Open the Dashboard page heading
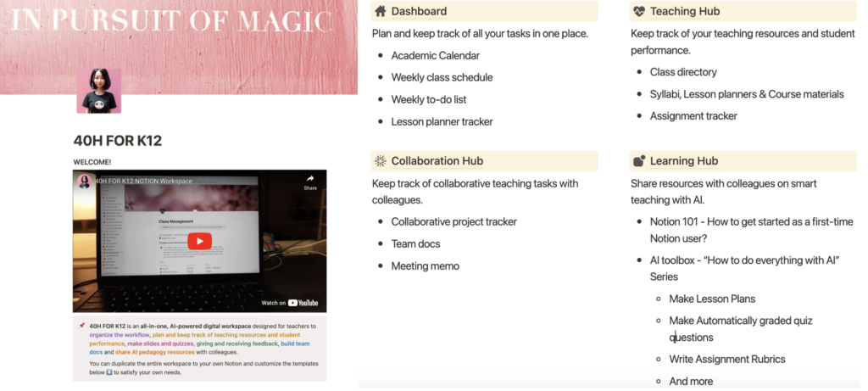Viewport: 868px width, 391px height. [x=419, y=11]
